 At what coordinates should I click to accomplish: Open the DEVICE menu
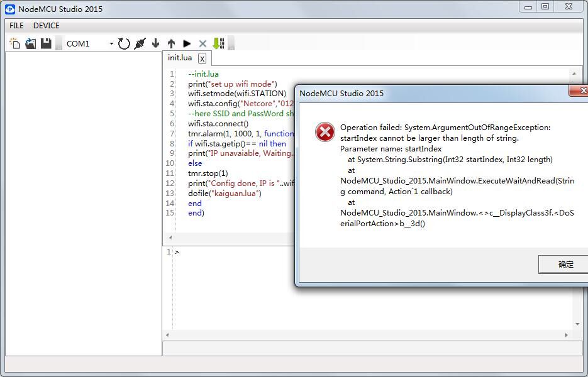pyautogui.click(x=47, y=26)
